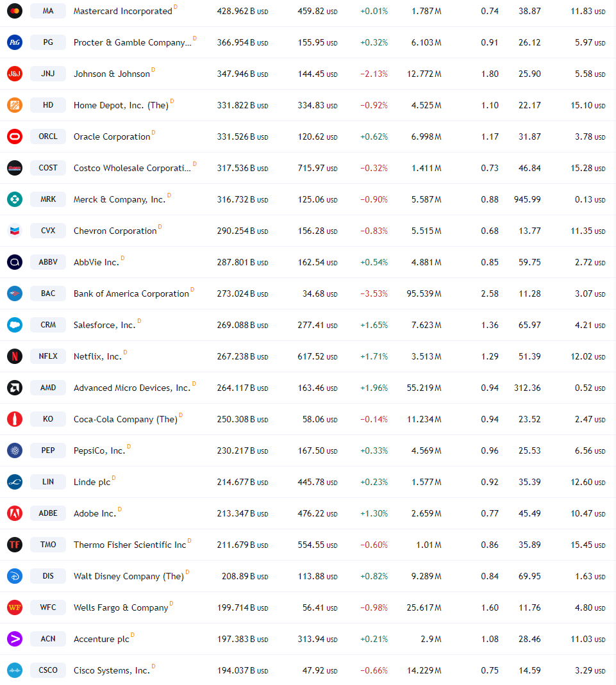Viewport: 616px width, 685px height.
Task: Click the PepsiCo logo icon
Action: (x=15, y=450)
